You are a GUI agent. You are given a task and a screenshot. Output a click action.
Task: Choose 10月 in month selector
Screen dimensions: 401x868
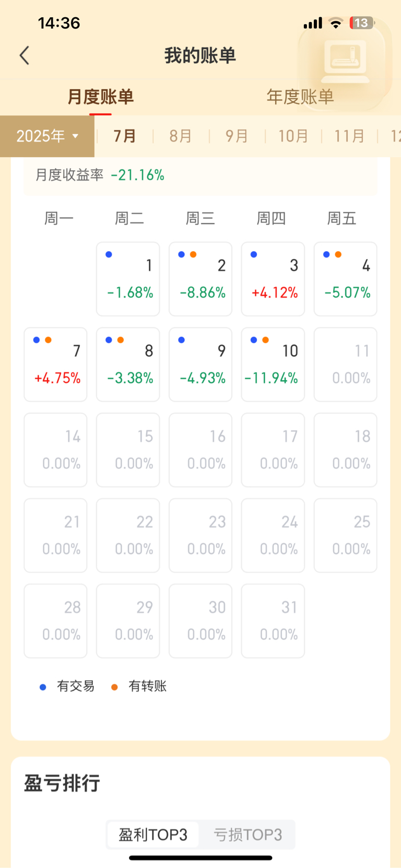click(293, 136)
